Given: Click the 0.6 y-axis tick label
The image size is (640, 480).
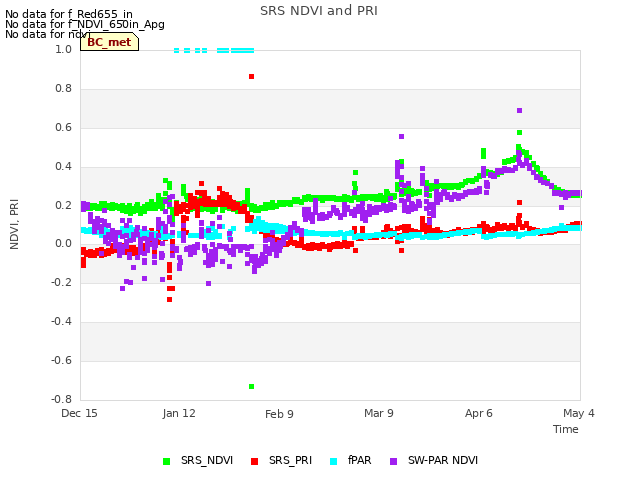Looking at the screenshot, I should tap(63, 127).
